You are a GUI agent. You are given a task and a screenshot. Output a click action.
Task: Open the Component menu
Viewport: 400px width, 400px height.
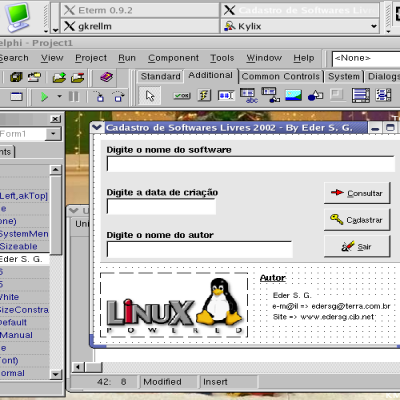click(x=173, y=58)
